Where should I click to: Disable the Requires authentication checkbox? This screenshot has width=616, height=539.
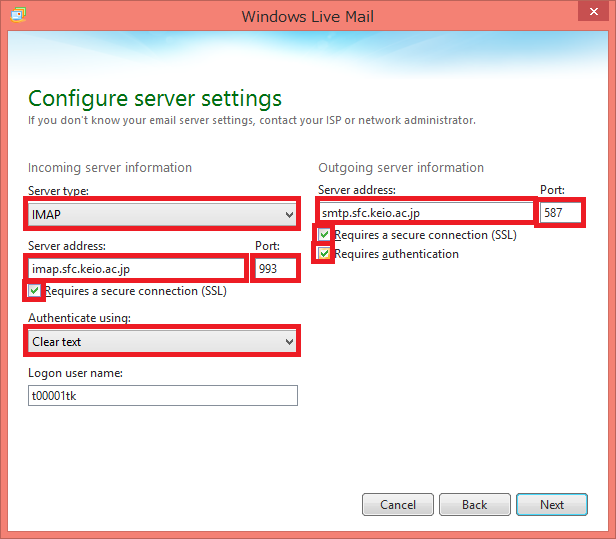click(x=324, y=254)
